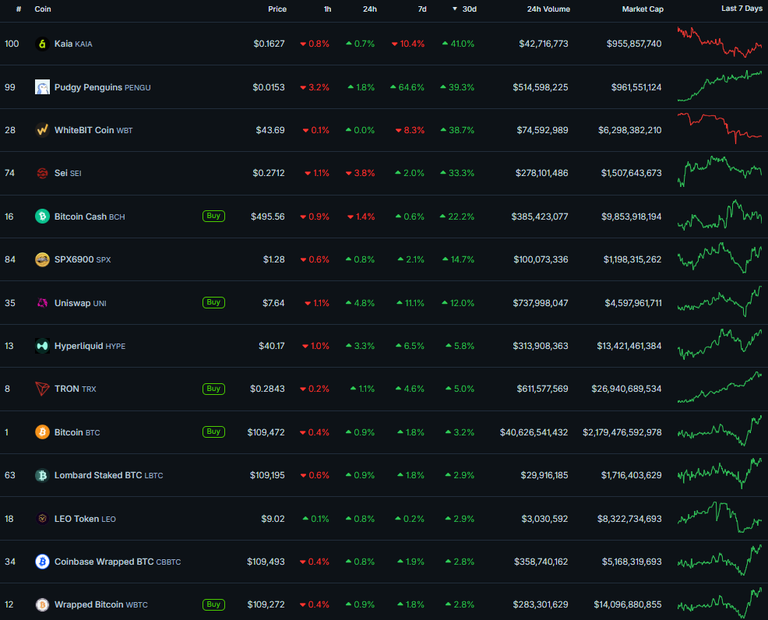Click the Uniswap unicorn logo icon
This screenshot has width=768, height=620.
(42, 303)
